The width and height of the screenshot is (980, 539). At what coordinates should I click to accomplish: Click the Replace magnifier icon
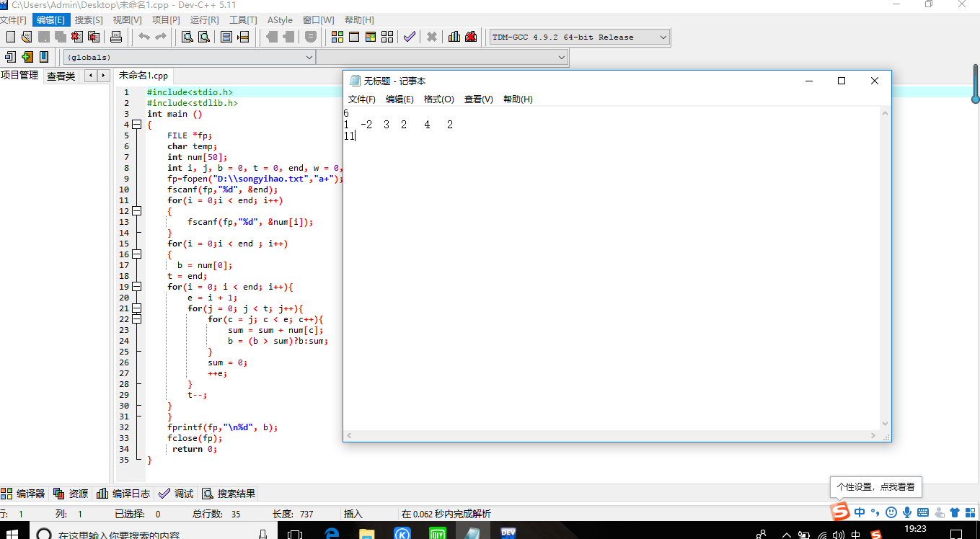(204, 37)
